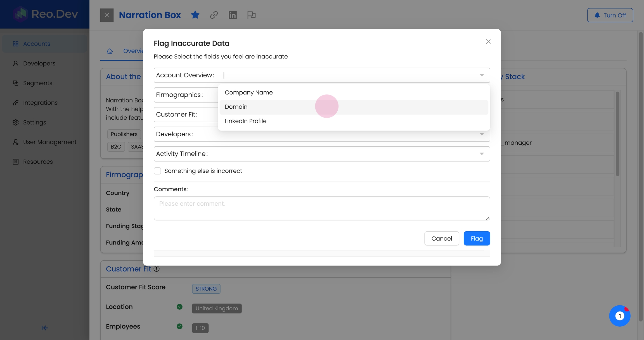Close the Flag Inaccurate Data dialog
The image size is (644, 340).
click(x=488, y=42)
